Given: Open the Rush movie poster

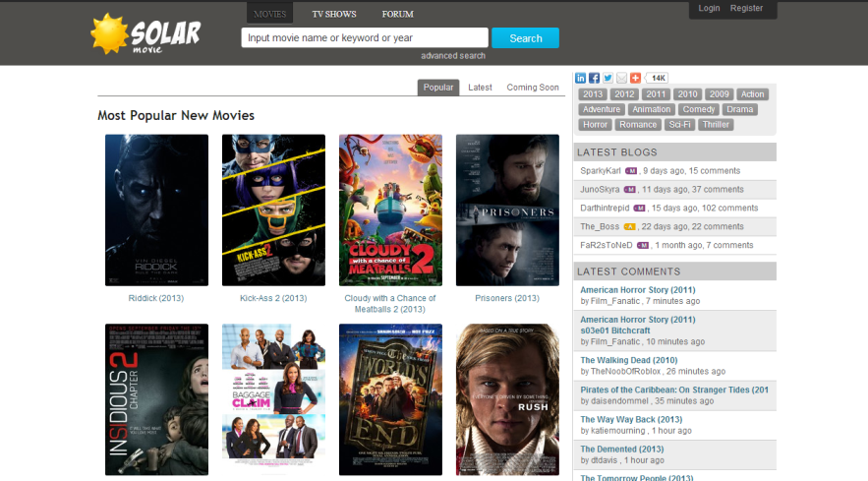Looking at the screenshot, I should point(507,399).
